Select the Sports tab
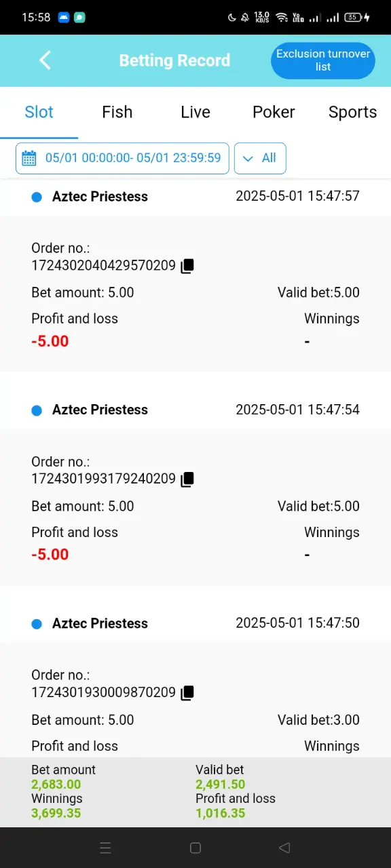Image resolution: width=391 pixels, height=868 pixels. pyautogui.click(x=352, y=113)
